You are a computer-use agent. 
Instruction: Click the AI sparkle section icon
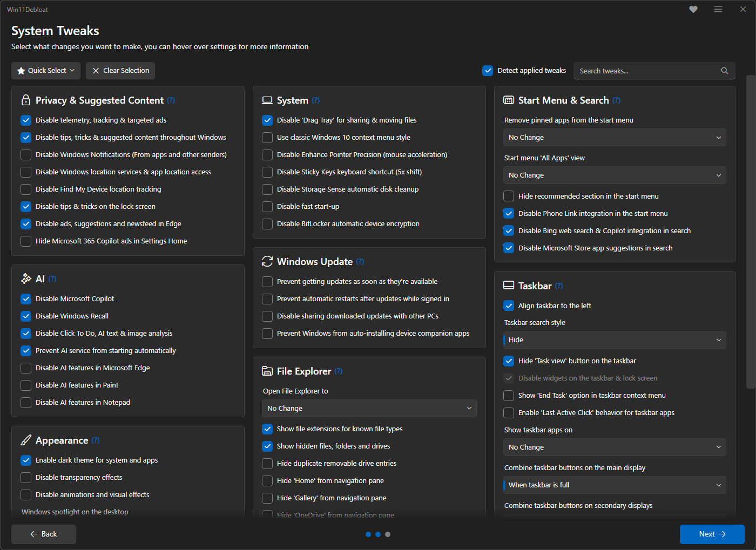point(26,279)
